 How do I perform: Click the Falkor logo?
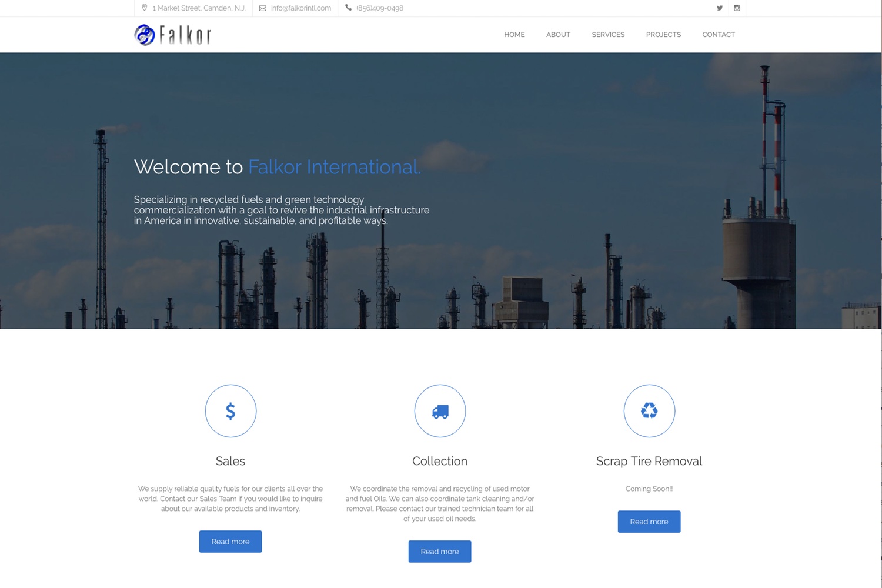[x=172, y=35]
